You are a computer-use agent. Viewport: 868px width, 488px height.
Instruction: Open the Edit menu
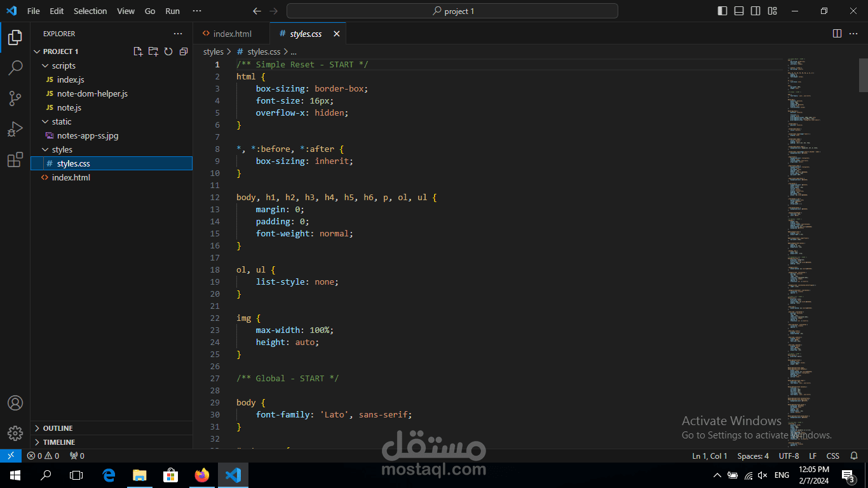(57, 11)
